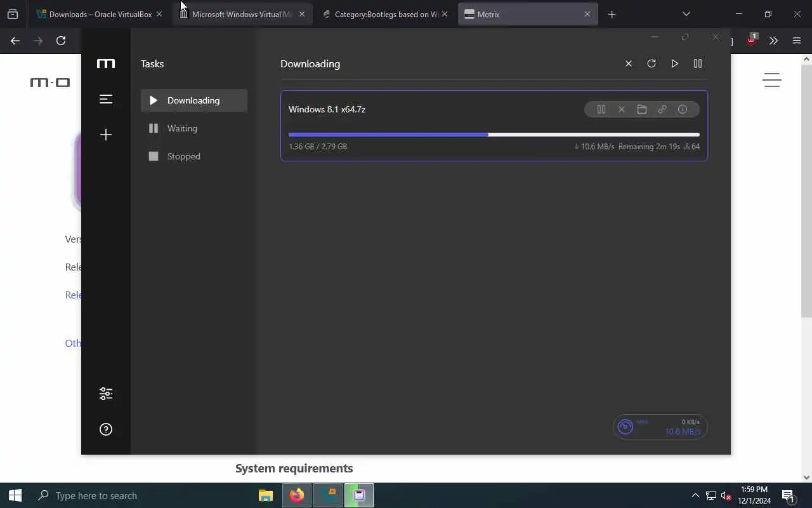The width and height of the screenshot is (812, 508).
Task: Close the Downloads – Oracle VirtualBox tab
Action: coord(159,14)
